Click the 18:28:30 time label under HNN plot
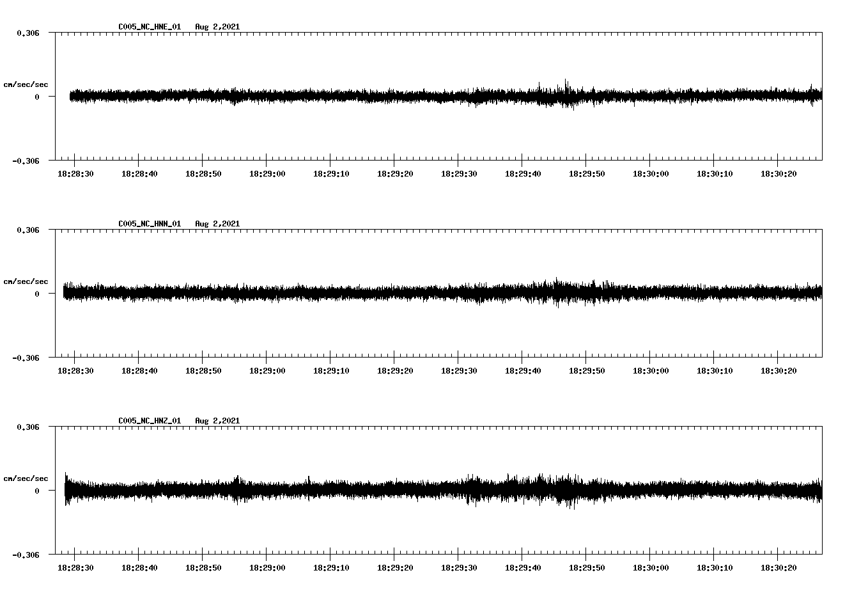 [x=75, y=370]
